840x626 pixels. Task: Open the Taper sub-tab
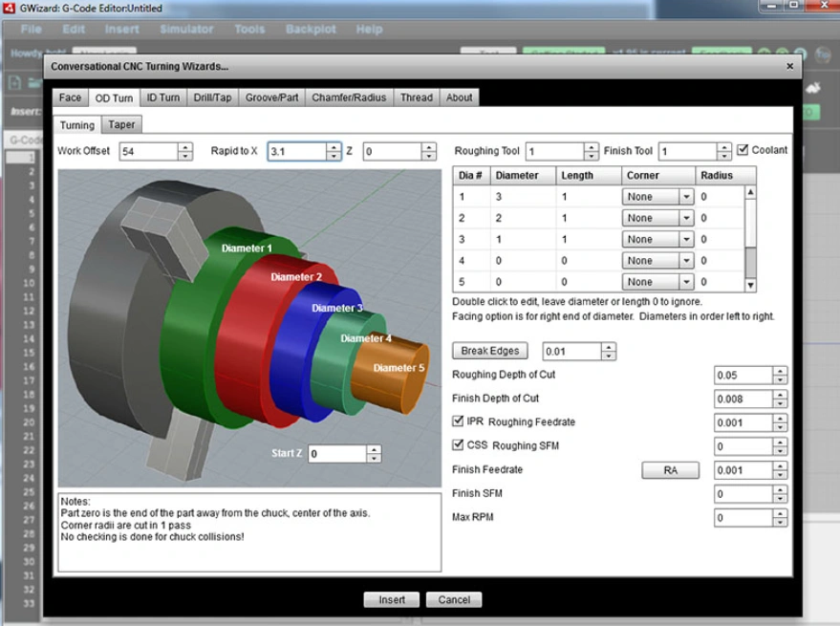121,124
